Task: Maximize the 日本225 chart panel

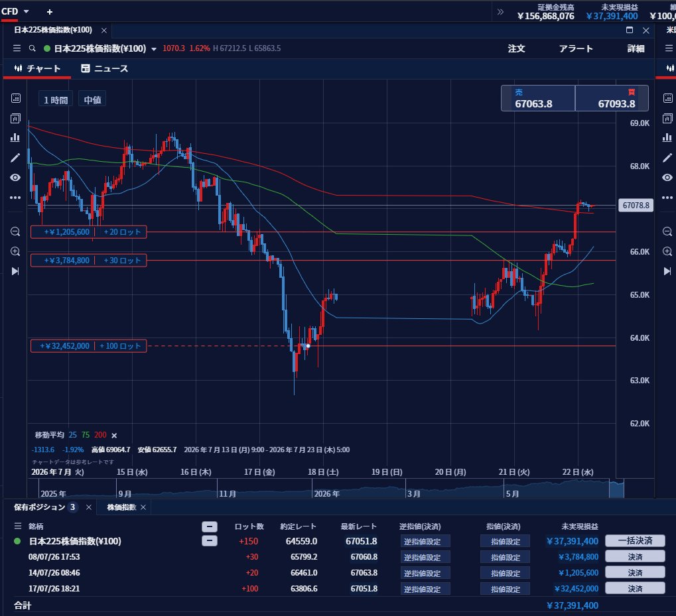Action: [x=630, y=30]
